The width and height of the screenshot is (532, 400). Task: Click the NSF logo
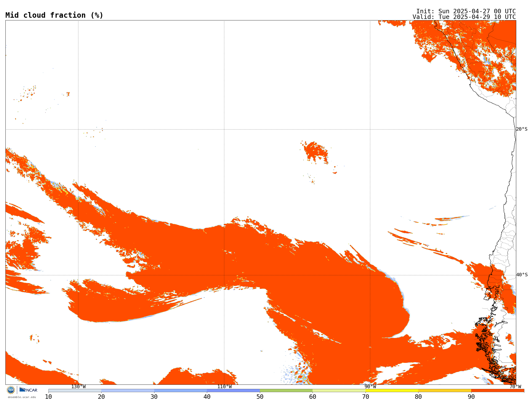(11, 390)
